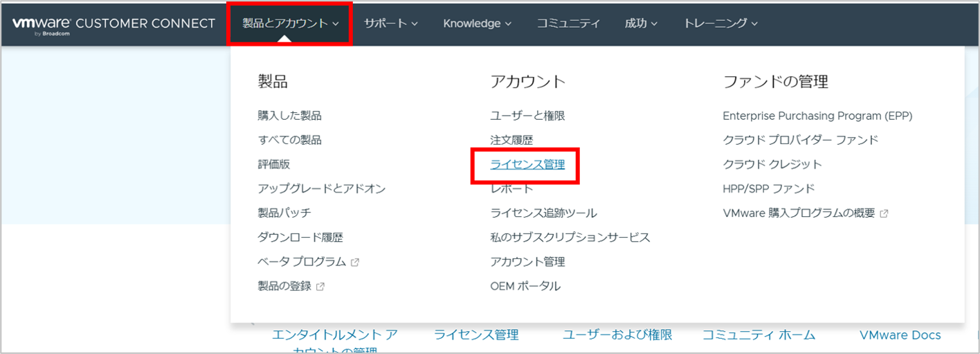This screenshot has height=354, width=980.
Task: Open ライセンス管理 quick link at the bottom
Action: 476,335
